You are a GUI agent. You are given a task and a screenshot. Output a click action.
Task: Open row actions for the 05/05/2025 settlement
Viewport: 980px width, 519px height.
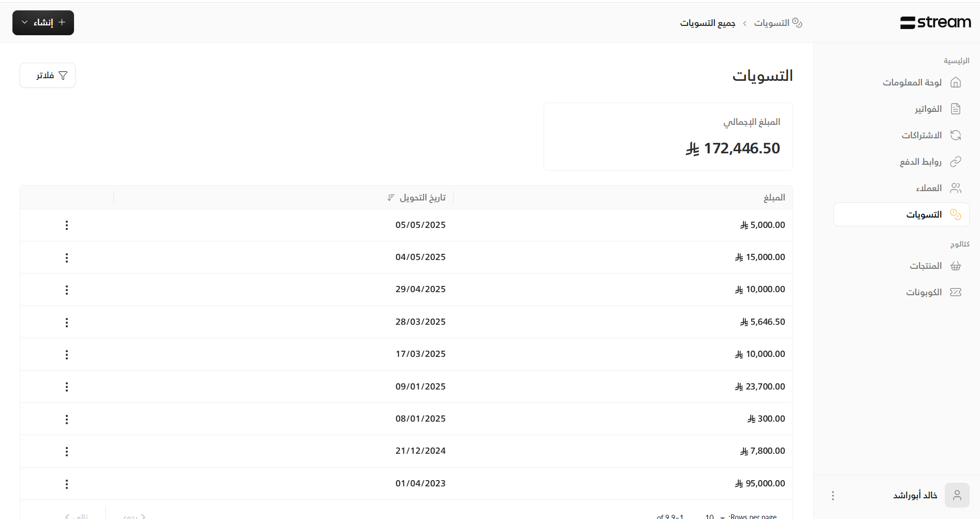point(67,225)
